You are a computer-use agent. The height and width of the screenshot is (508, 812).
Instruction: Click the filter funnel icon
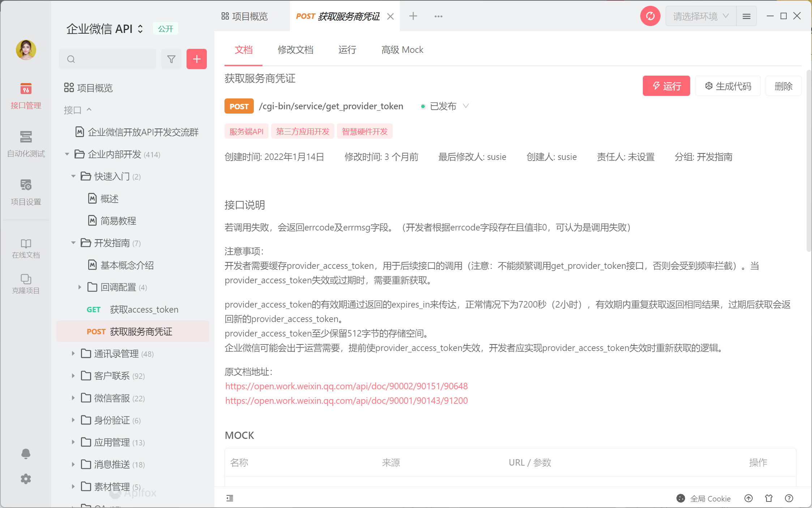pos(171,59)
